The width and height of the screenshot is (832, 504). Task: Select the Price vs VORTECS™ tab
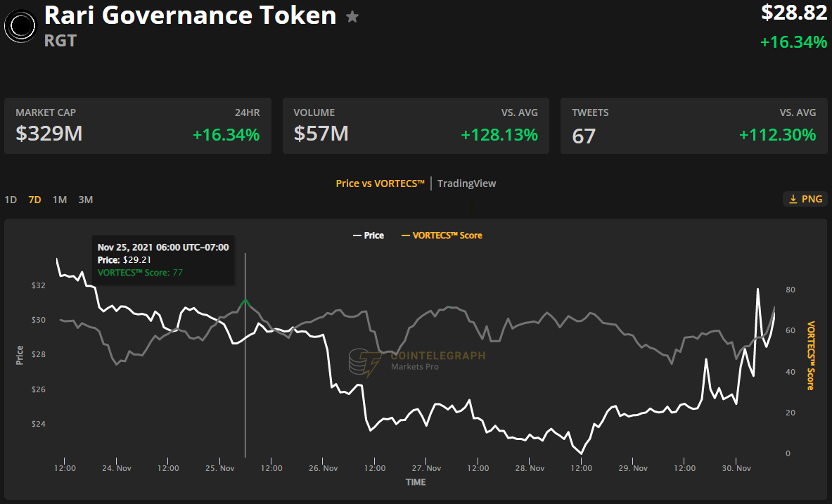tap(380, 183)
